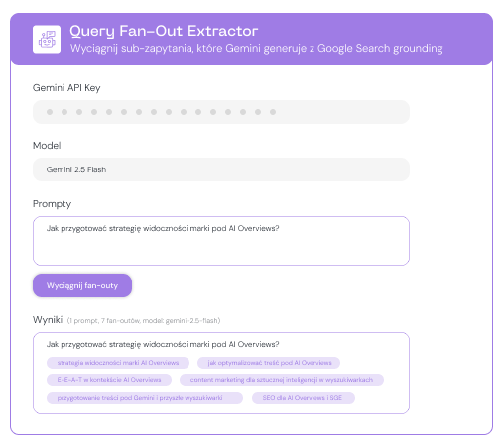The width and height of the screenshot is (501, 448).
Task: Open the Model dropdown showing Gemini 2.5 Flash
Action: 221,169
